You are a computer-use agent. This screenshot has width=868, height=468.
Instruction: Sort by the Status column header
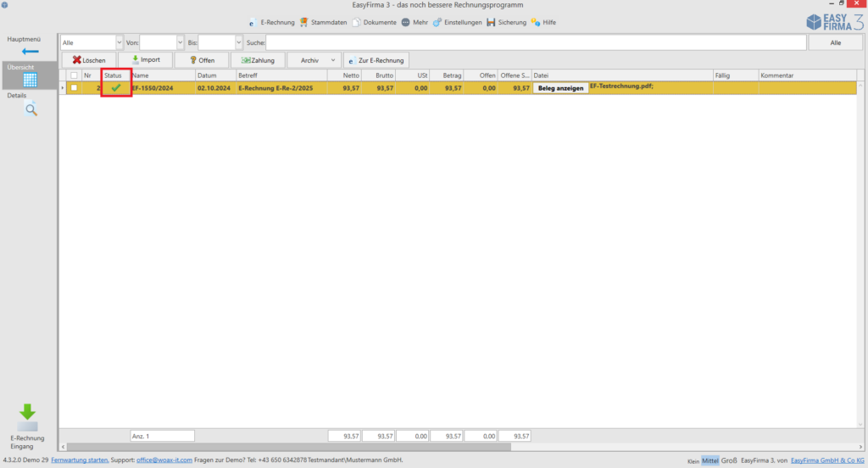pyautogui.click(x=115, y=75)
